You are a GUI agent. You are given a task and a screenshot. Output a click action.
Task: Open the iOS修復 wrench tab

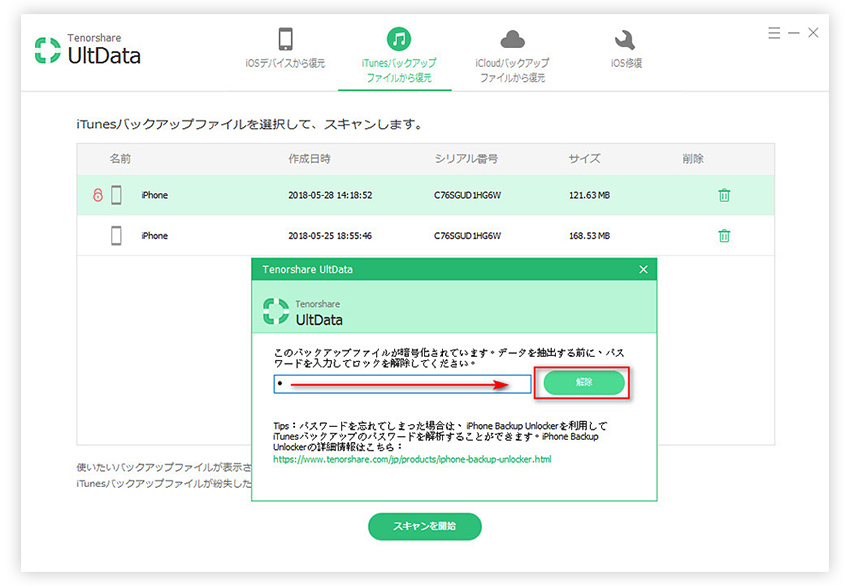tap(626, 49)
